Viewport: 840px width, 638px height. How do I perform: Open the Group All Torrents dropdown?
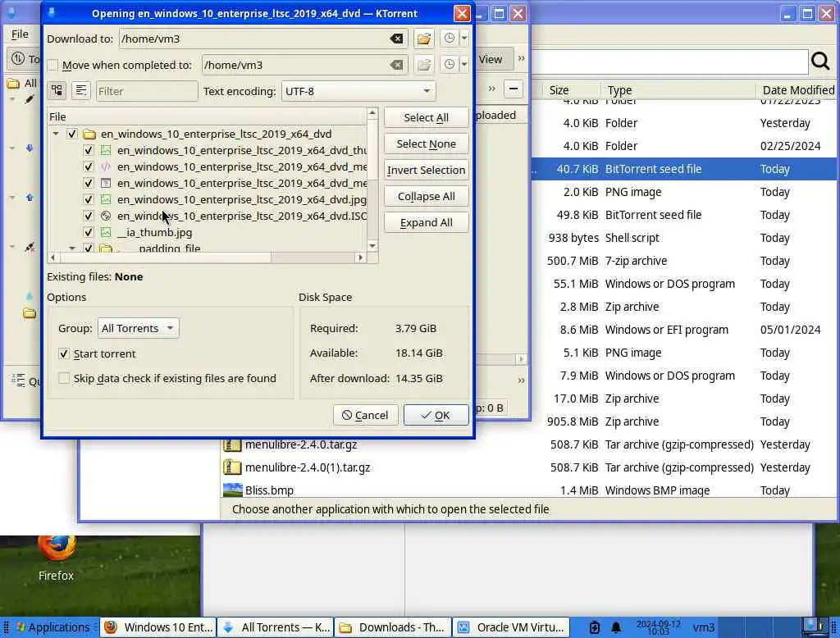138,328
